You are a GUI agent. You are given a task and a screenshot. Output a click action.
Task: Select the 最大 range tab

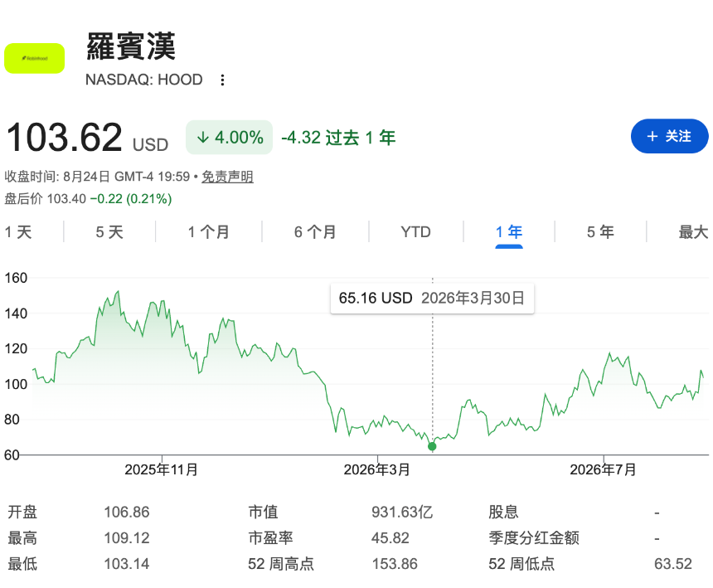point(693,232)
